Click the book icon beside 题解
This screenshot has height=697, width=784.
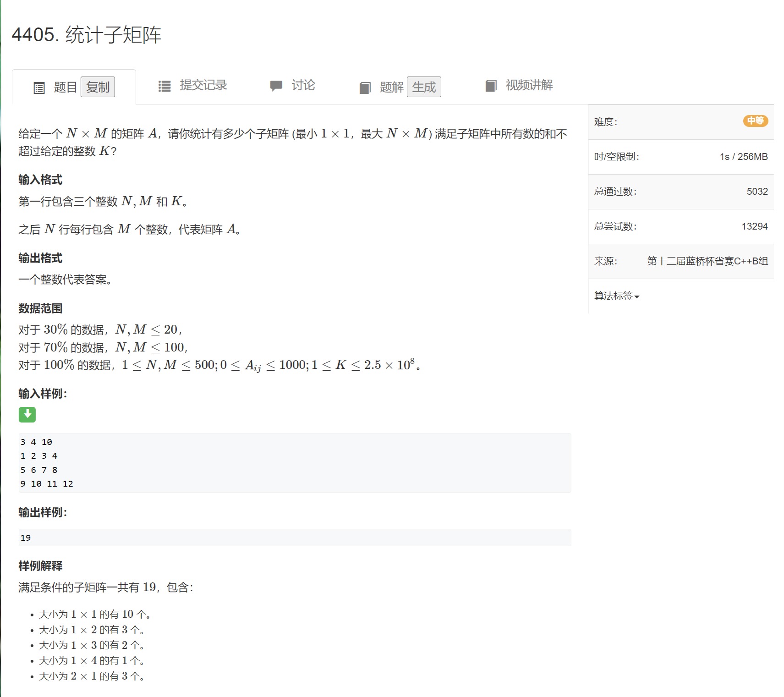[365, 88]
